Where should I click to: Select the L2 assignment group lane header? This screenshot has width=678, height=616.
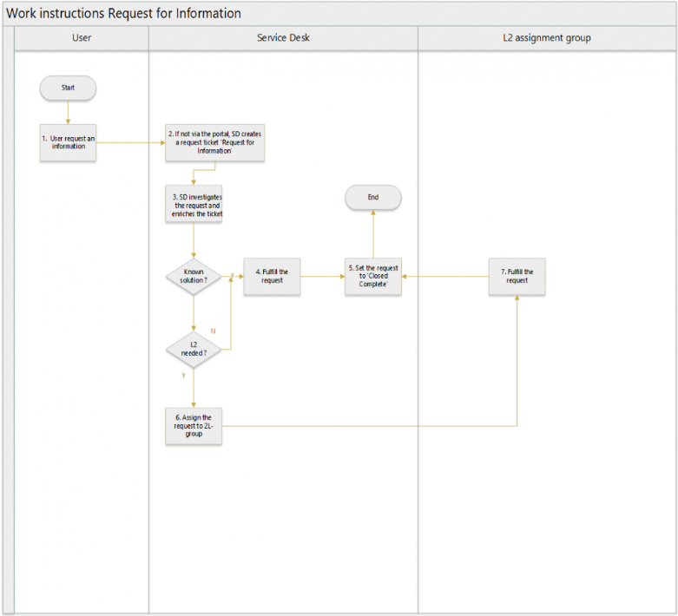(547, 38)
